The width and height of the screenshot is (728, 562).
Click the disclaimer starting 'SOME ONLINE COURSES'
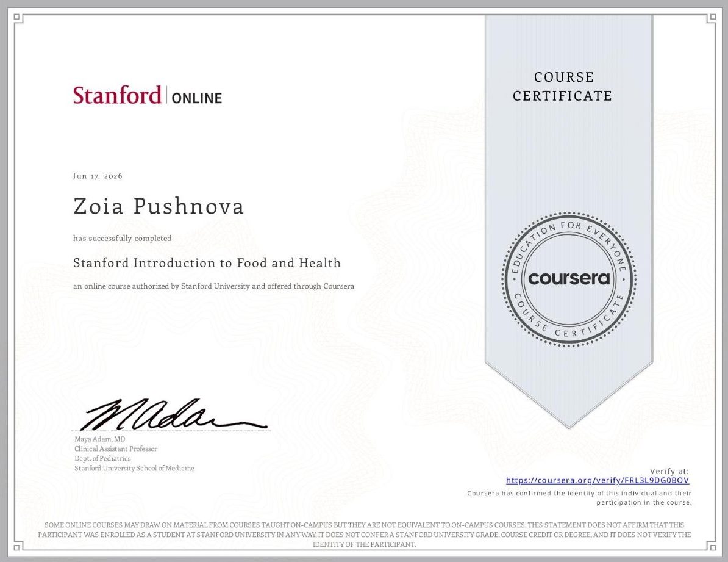point(365,535)
